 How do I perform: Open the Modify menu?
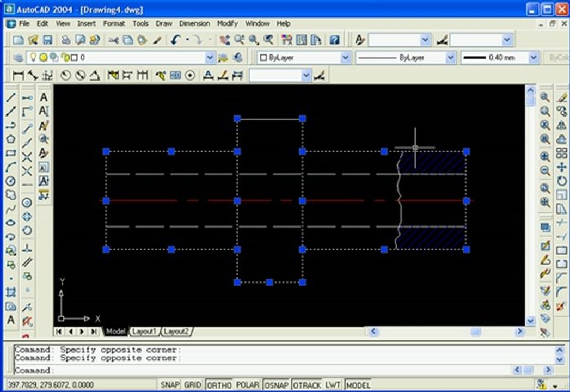pos(227,23)
